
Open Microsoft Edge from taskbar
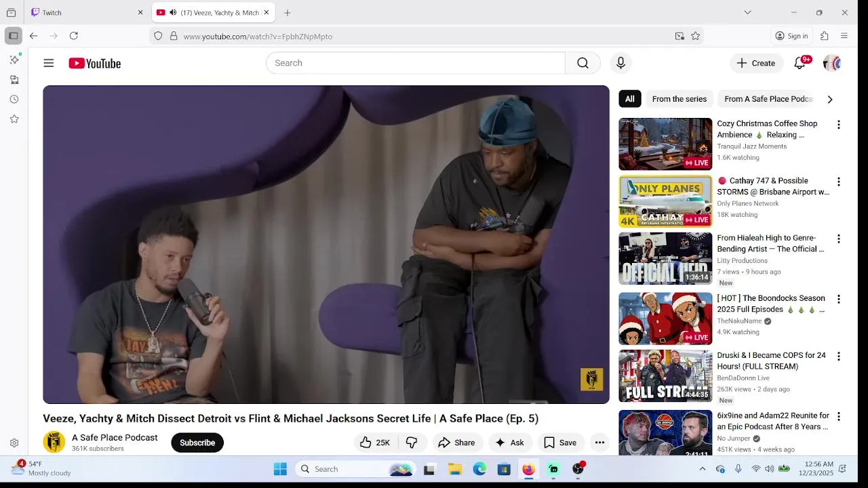coord(479,469)
